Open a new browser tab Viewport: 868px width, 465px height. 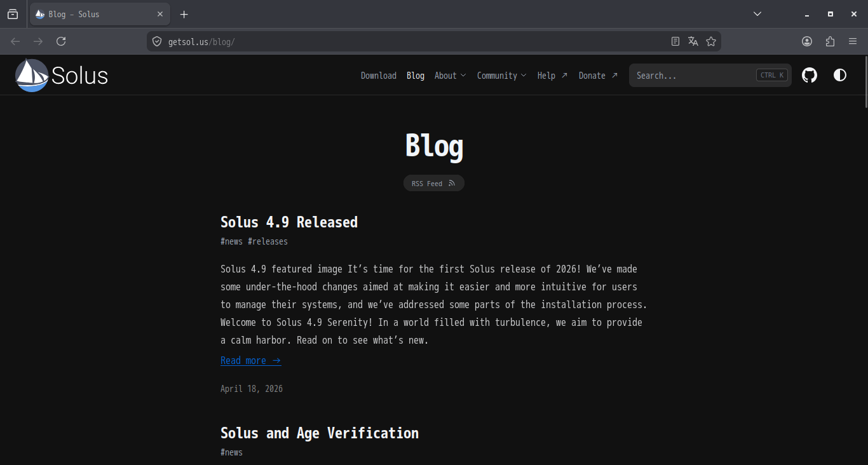click(184, 14)
